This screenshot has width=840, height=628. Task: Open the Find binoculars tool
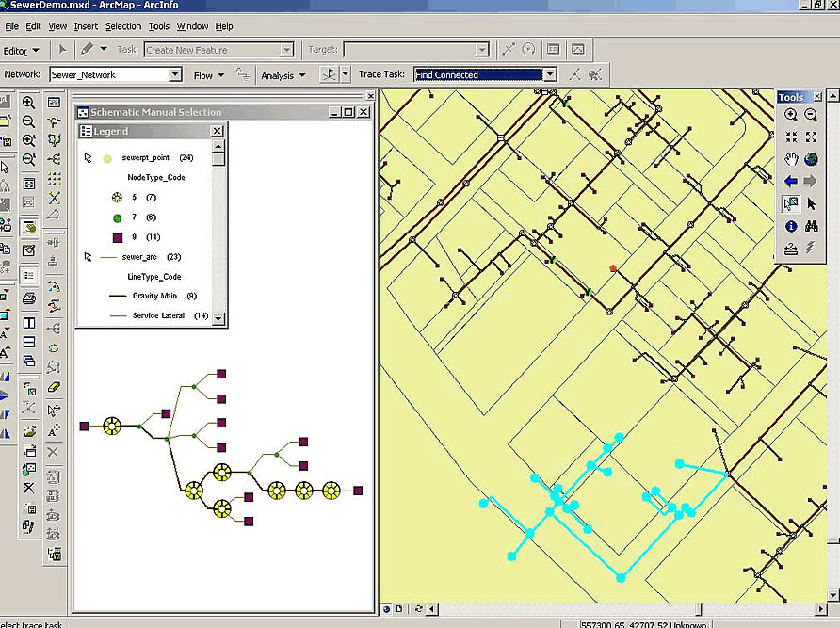pos(811,226)
